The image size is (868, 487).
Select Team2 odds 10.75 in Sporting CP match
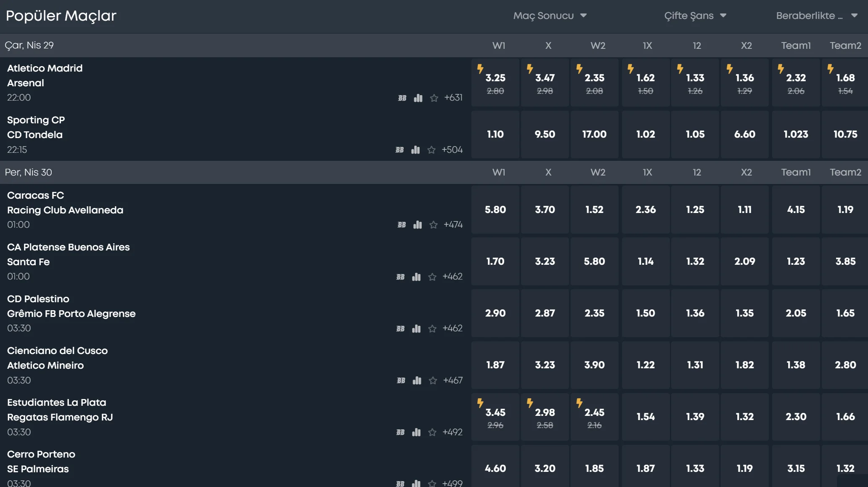[845, 135]
